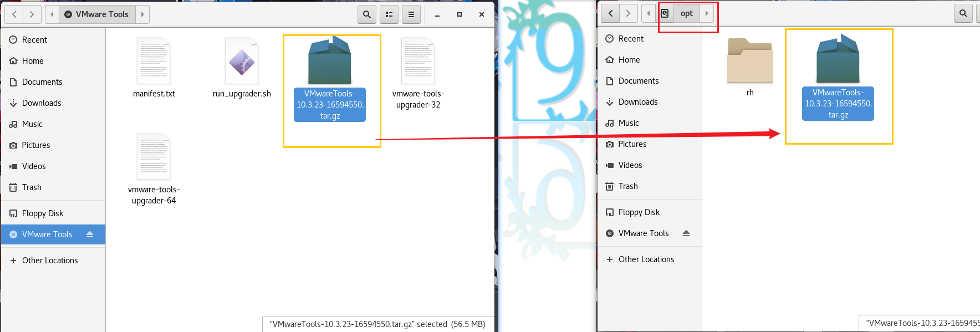
Task: Open Videos in opt window sidebar
Action: [650, 165]
